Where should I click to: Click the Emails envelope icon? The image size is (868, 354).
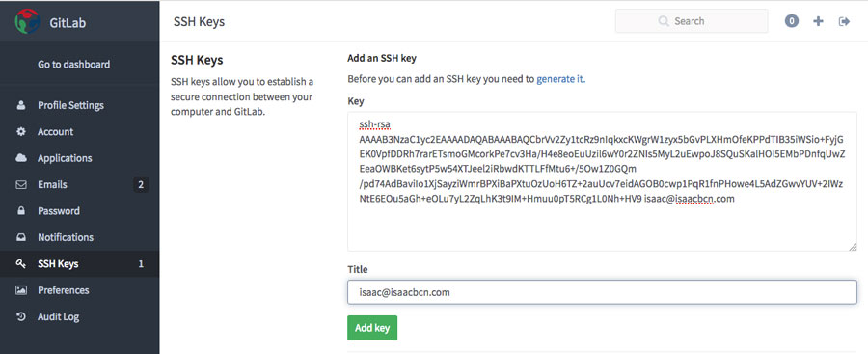pyautogui.click(x=21, y=184)
